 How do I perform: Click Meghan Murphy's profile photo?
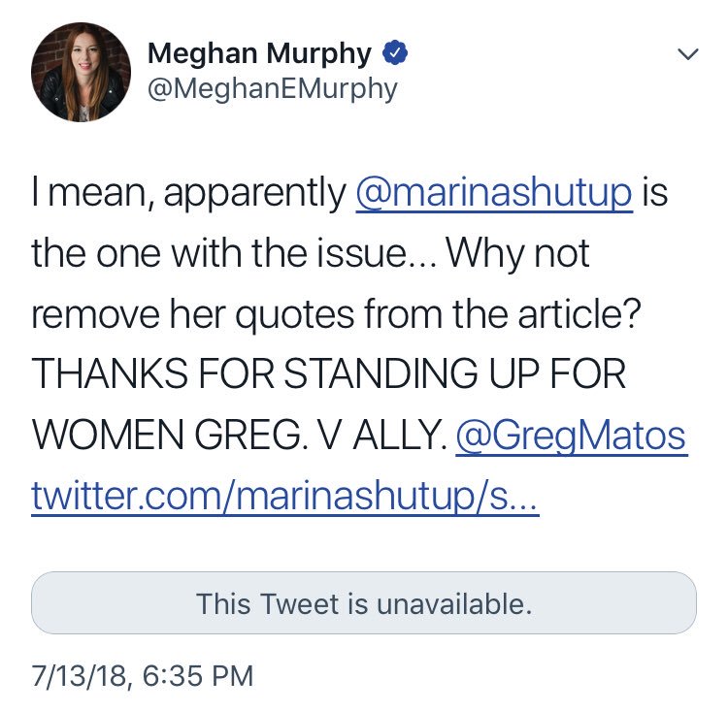click(81, 71)
